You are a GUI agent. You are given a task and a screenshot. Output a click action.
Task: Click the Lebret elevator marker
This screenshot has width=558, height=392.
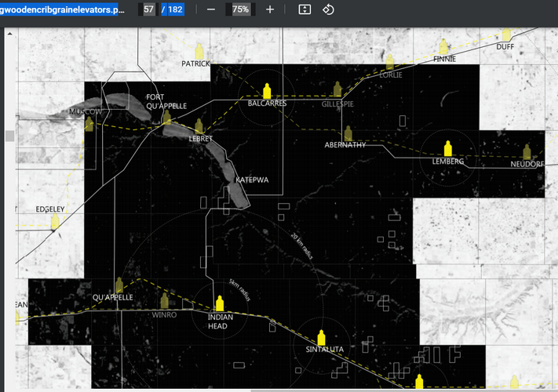point(199,126)
